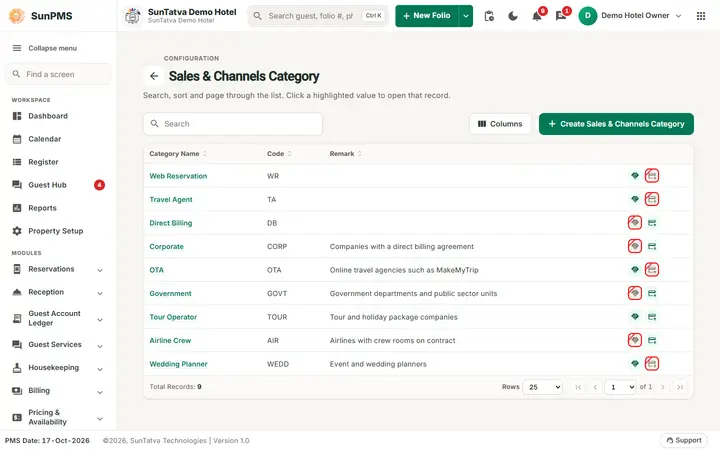Viewport: 720px width, 450px height.
Task: Open Reports from the sidebar
Action: click(x=58, y=208)
